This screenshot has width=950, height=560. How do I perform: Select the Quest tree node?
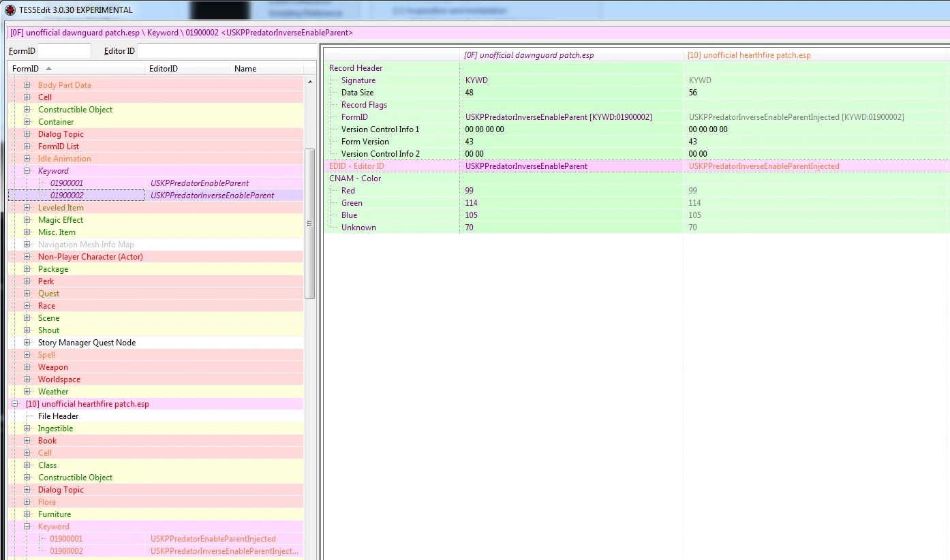[48, 294]
